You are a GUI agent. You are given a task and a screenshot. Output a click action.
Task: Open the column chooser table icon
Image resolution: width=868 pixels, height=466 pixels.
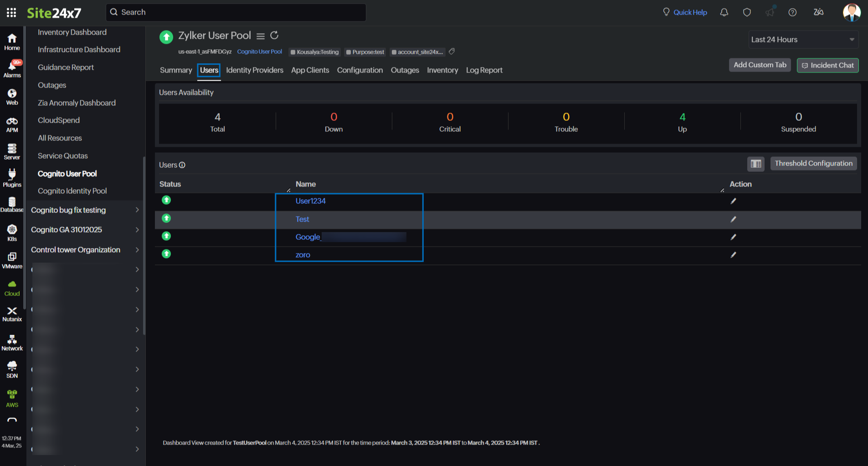[x=756, y=164]
